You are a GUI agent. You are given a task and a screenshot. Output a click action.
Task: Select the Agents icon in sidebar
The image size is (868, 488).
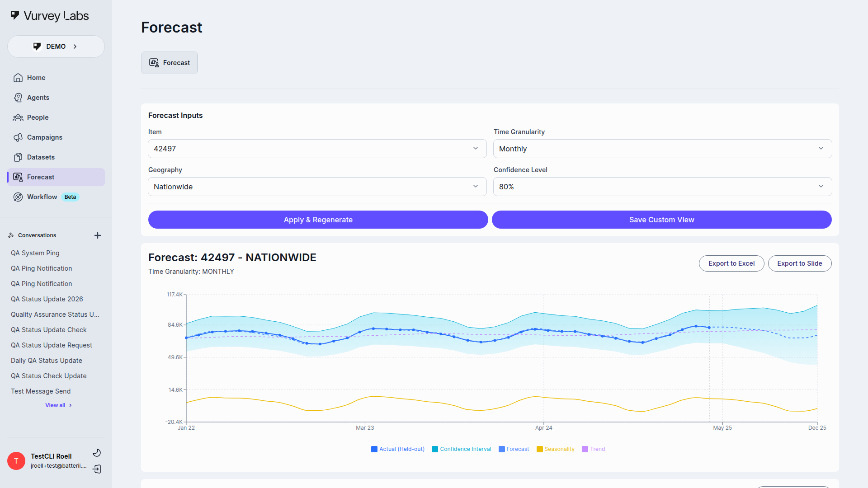pyautogui.click(x=18, y=97)
